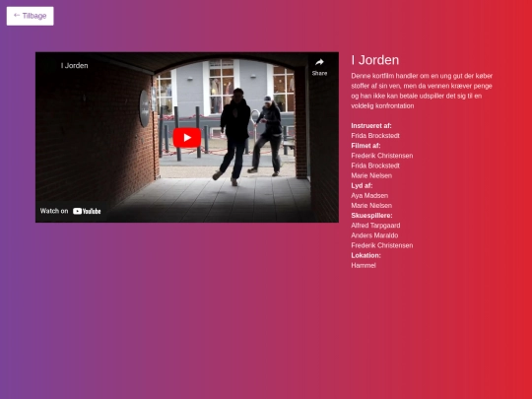This screenshot has width=532, height=399.
Task: Select Marie Nielsen under Filmet af
Action: (371, 175)
